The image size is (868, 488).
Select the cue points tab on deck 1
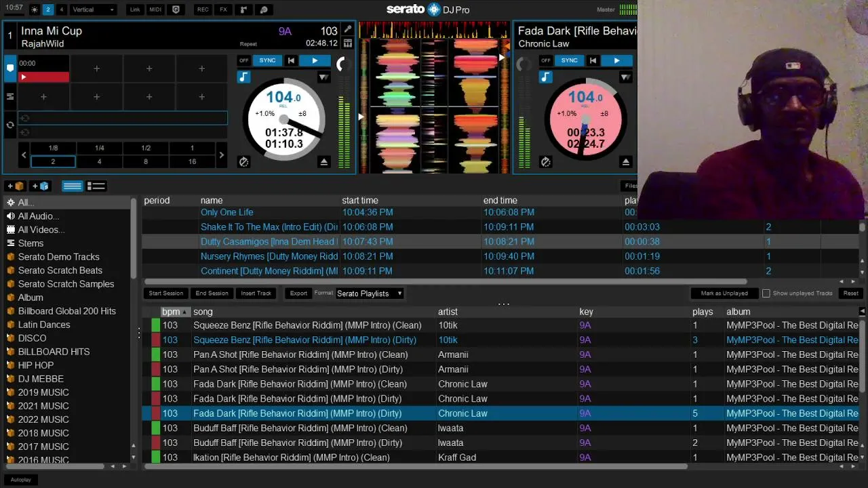click(x=10, y=68)
